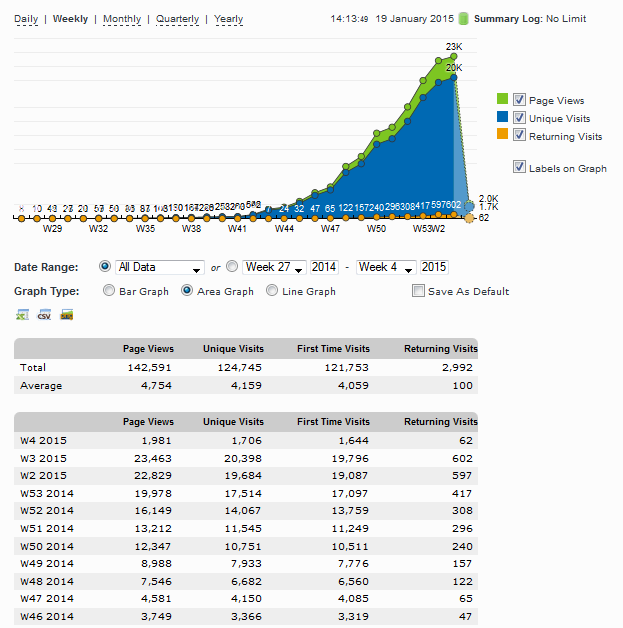623x628 pixels.
Task: Select the W46 2014 row label
Action: [47, 617]
